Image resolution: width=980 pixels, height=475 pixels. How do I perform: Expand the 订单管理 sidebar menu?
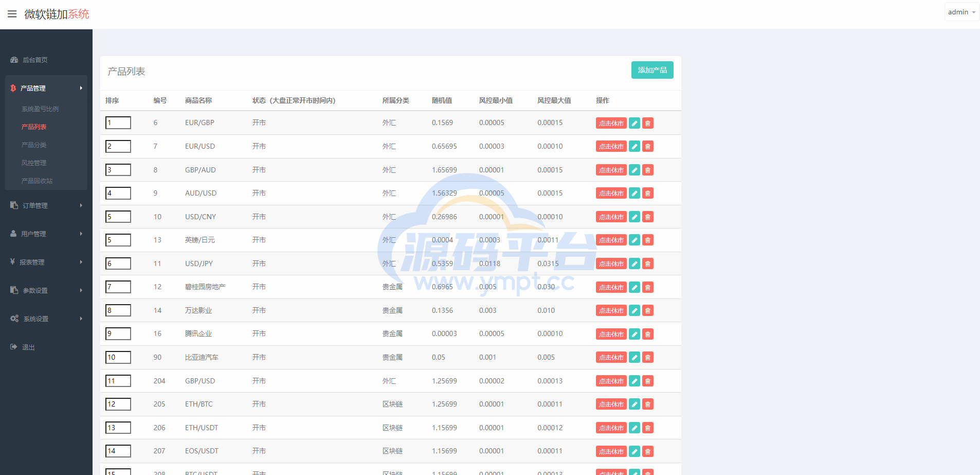[46, 205]
